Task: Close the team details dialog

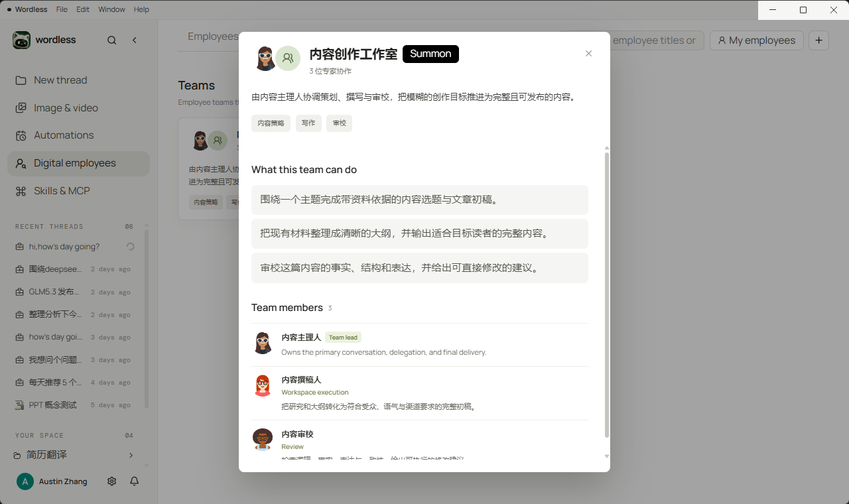Action: coord(588,54)
